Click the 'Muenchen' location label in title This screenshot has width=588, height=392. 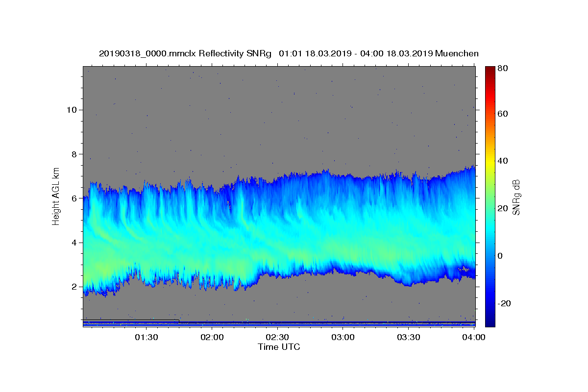click(457, 53)
